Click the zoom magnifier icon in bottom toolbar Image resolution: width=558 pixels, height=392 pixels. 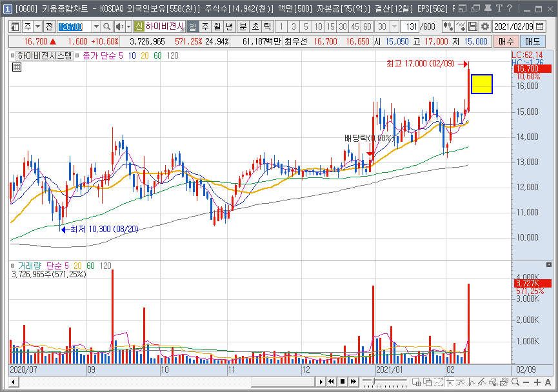point(515,382)
